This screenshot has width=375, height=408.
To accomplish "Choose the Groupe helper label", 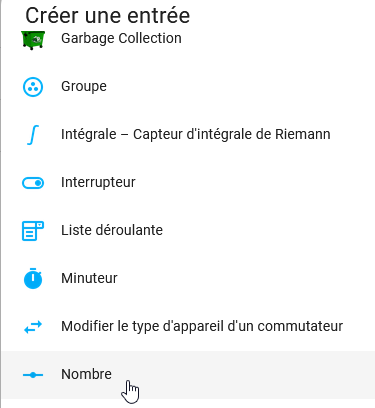I will point(84,86).
